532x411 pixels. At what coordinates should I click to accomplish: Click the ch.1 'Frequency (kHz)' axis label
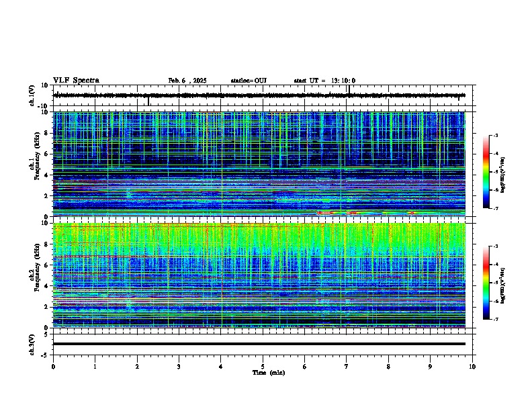coord(37,156)
